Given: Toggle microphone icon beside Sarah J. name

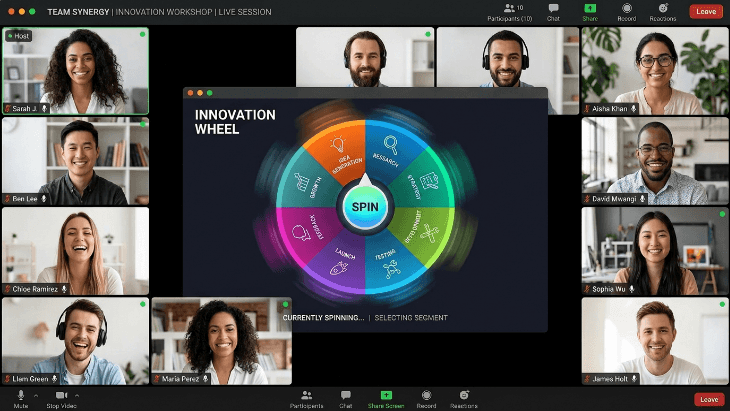Looking at the screenshot, I should (x=45, y=108).
